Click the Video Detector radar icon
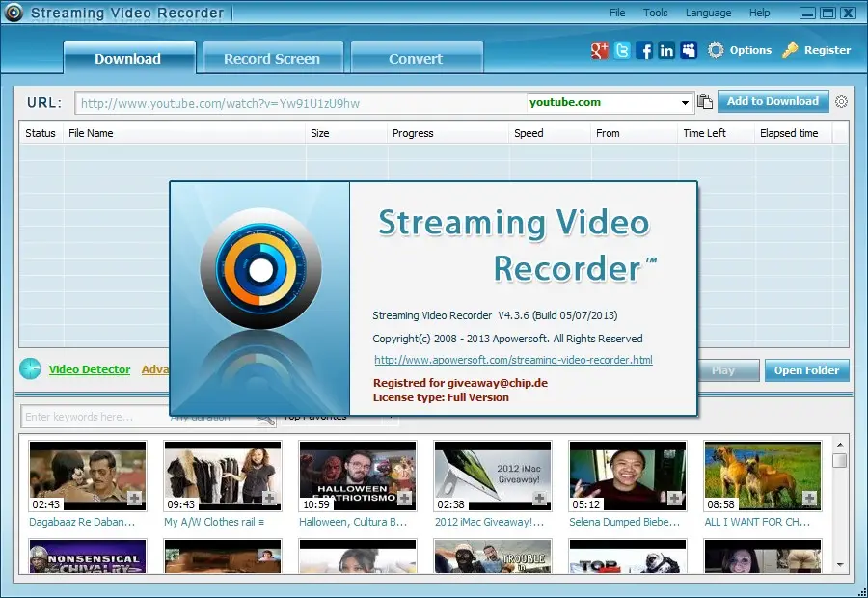This screenshot has width=868, height=598. [x=31, y=368]
